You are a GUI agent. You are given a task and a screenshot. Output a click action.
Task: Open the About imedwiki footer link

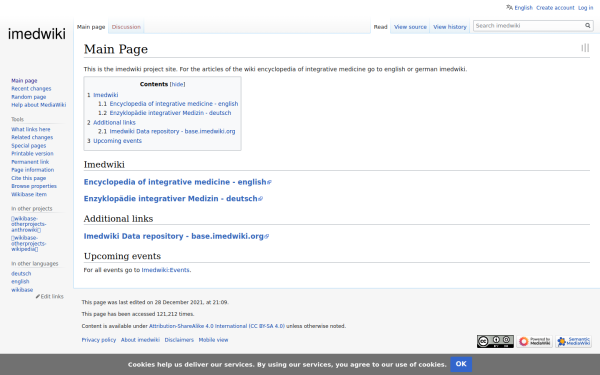tap(140, 340)
